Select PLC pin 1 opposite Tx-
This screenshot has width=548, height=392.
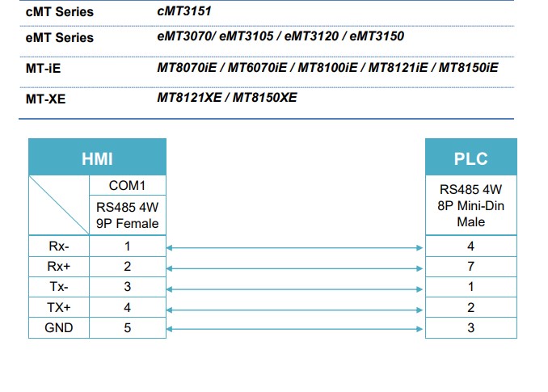point(470,287)
